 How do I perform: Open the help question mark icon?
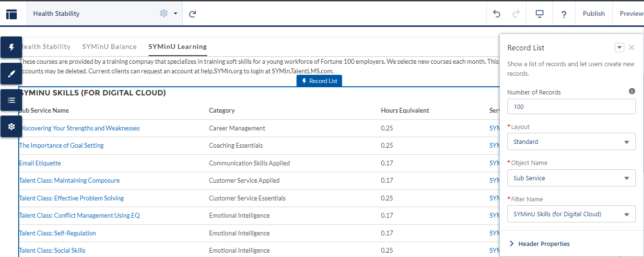click(564, 14)
